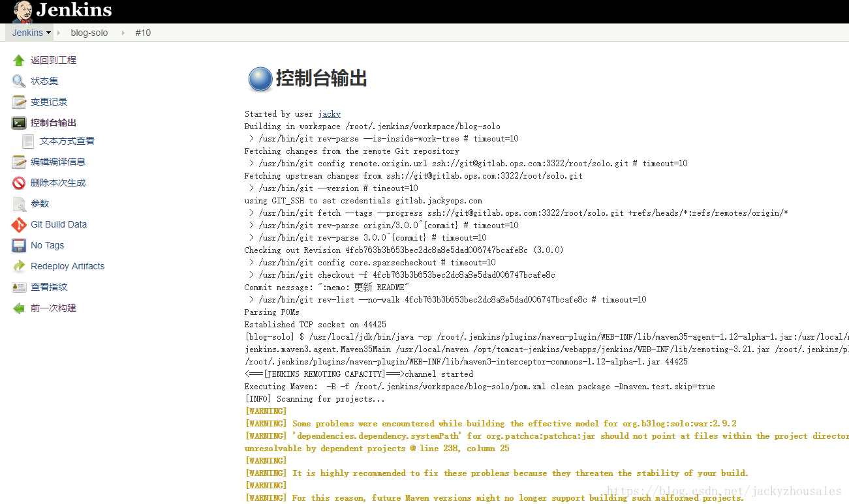Click 'using GIT_SSH to set credentials' line
The image size is (849, 504).
[x=363, y=201]
